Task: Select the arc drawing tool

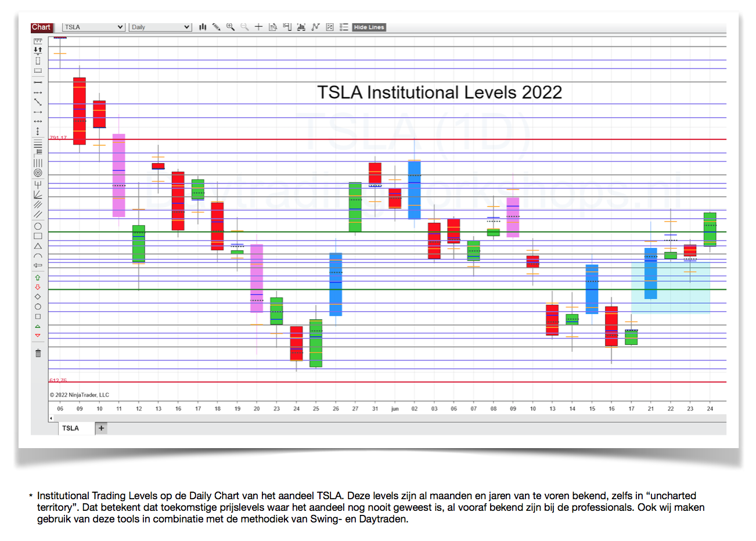Action: 38,255
